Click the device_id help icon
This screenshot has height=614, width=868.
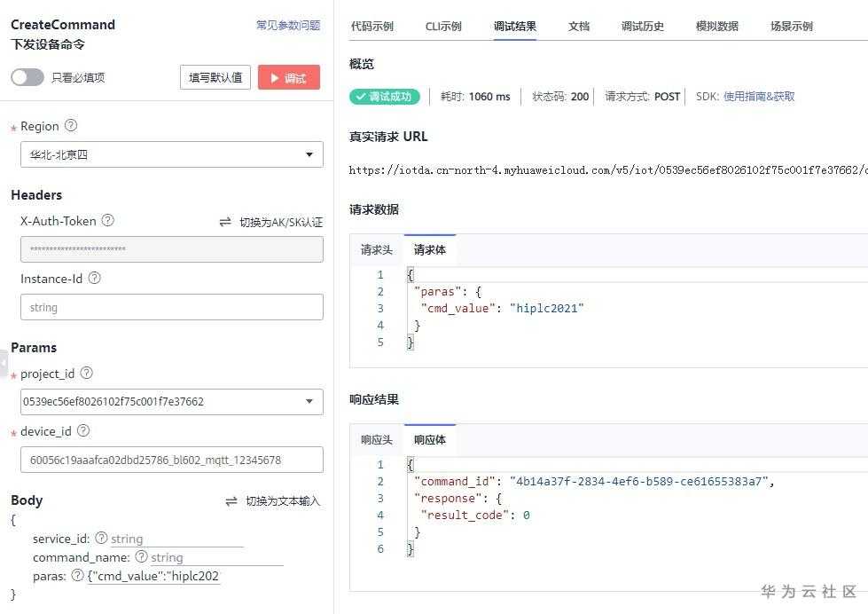click(x=83, y=431)
